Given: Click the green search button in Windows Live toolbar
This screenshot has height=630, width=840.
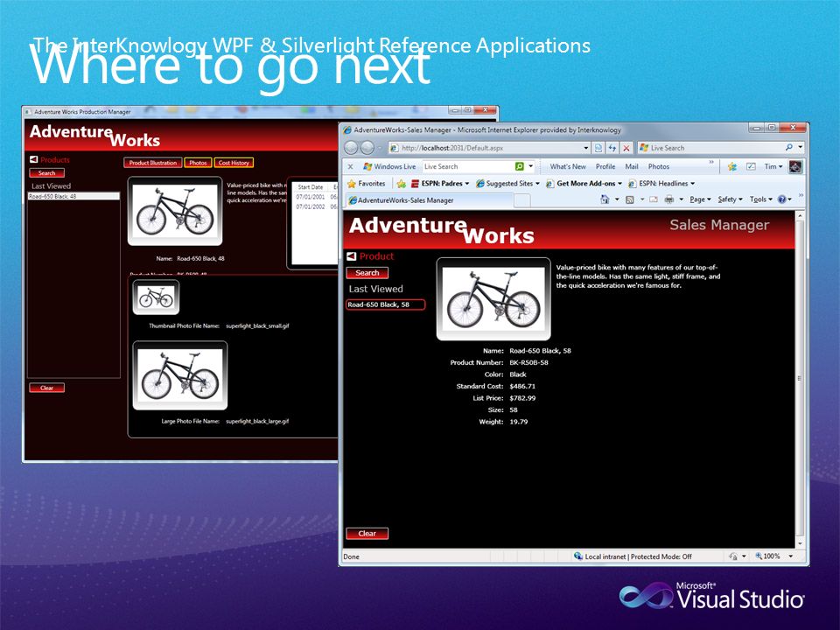Looking at the screenshot, I should (519, 166).
